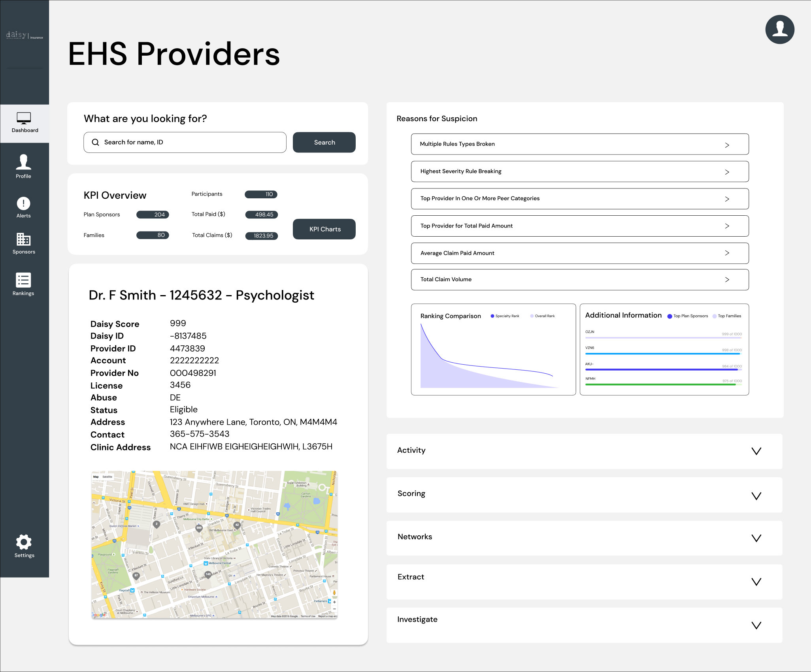Screen dimensions: 811x672
Task: Toggle Specialty Rank legend dot
Action: 492,316
